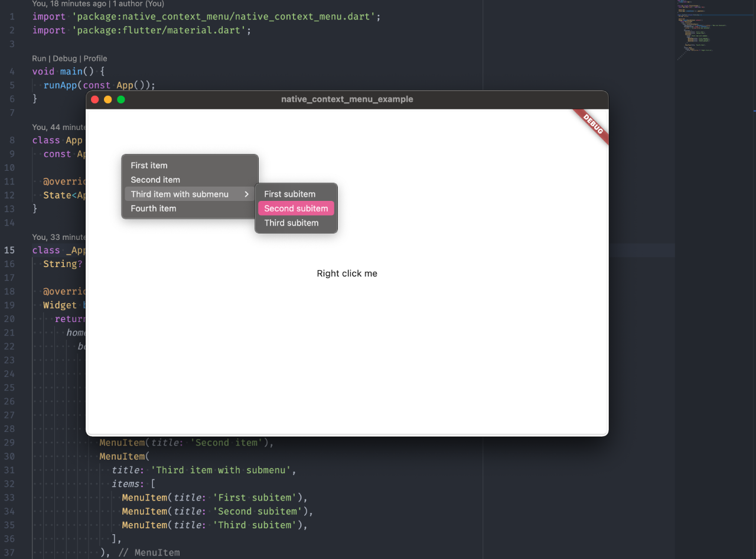Select "First subitem" in the submenu
Image resolution: width=756 pixels, height=559 pixels.
pyautogui.click(x=289, y=194)
